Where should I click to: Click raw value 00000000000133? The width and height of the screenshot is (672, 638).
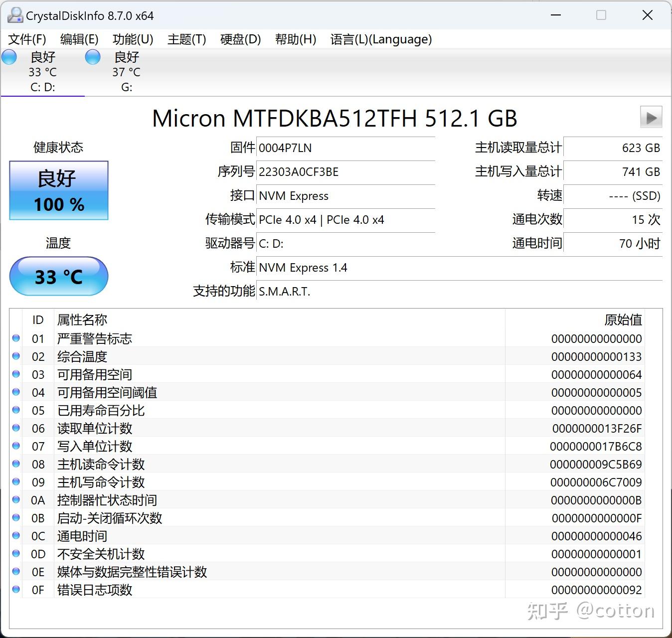pyautogui.click(x=596, y=357)
